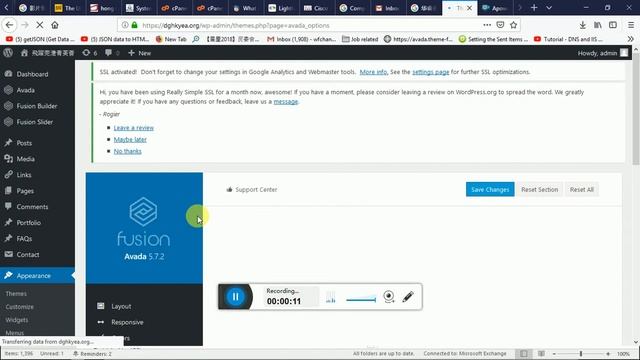Switch to the first cPanel tab
This screenshot has height=360, width=640.
(x=173, y=8)
